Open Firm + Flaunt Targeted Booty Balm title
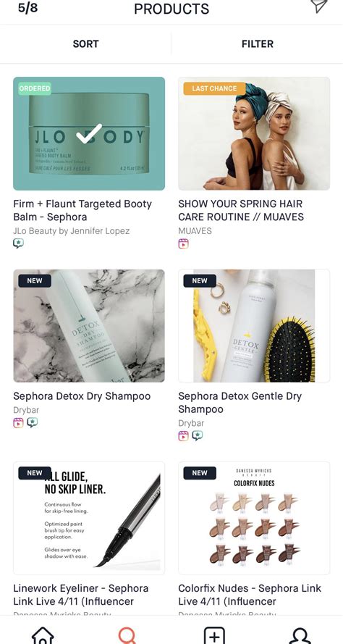The image size is (343, 644). click(82, 210)
